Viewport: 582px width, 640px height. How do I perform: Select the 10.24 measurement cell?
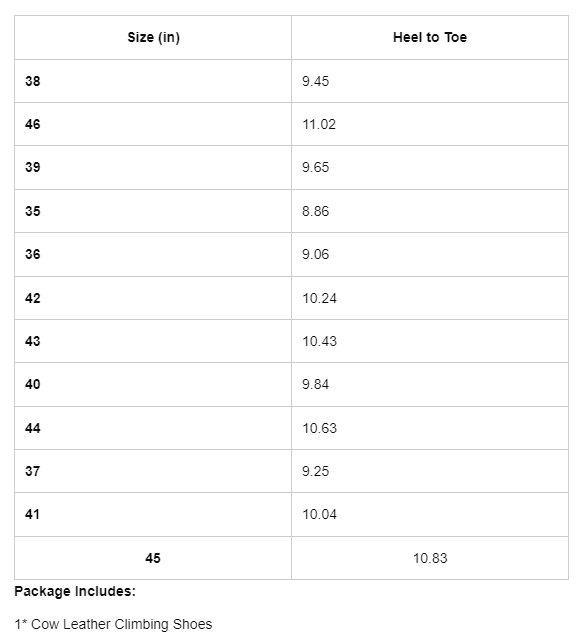pos(430,298)
